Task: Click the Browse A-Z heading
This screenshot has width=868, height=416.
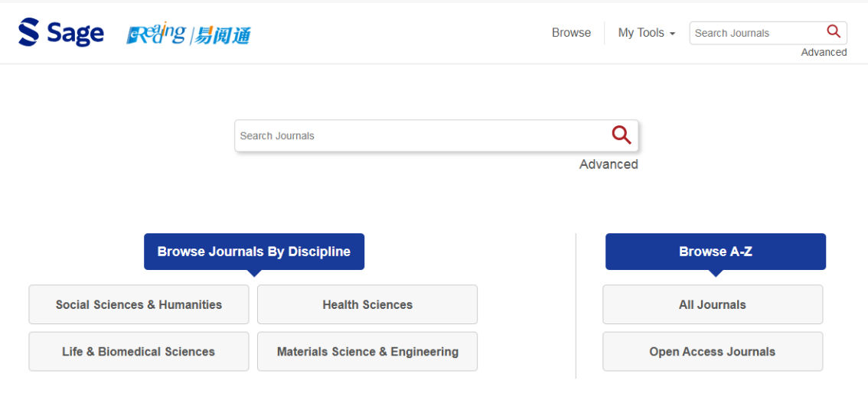Action: (x=716, y=252)
